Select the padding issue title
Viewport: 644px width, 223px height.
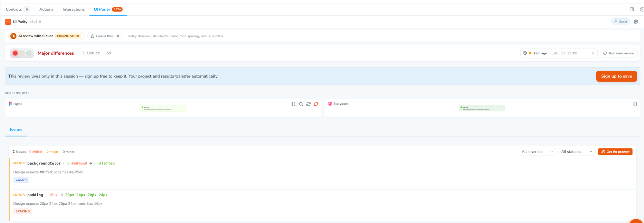click(x=35, y=195)
